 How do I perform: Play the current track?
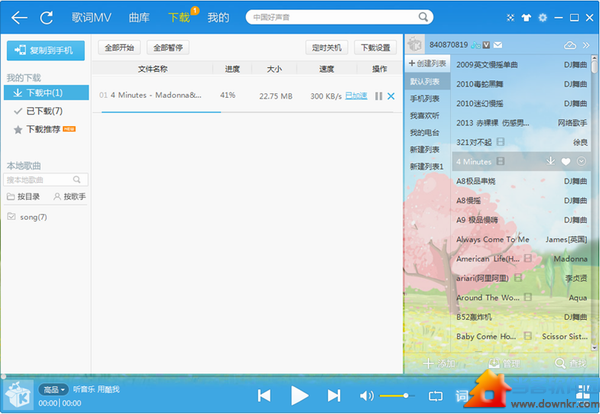pyautogui.click(x=299, y=396)
